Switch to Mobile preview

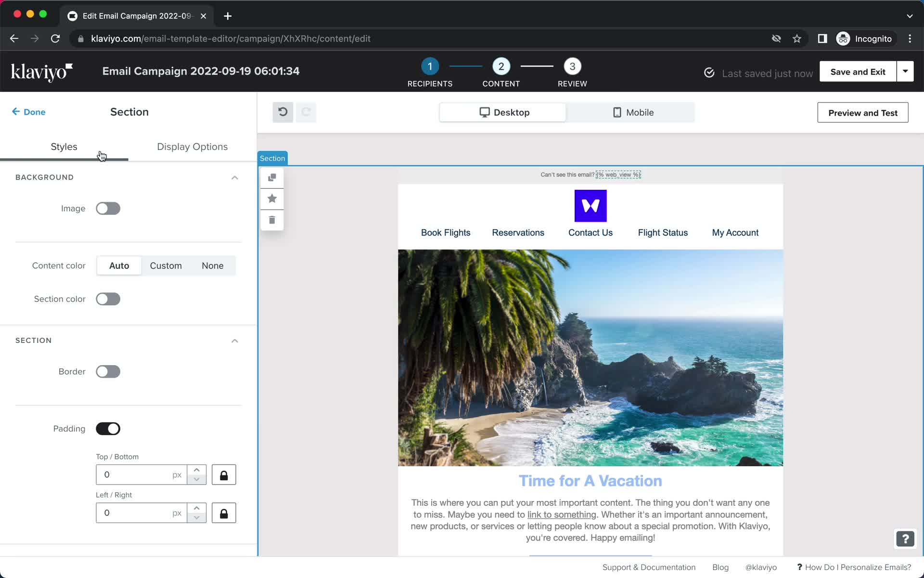pyautogui.click(x=632, y=112)
